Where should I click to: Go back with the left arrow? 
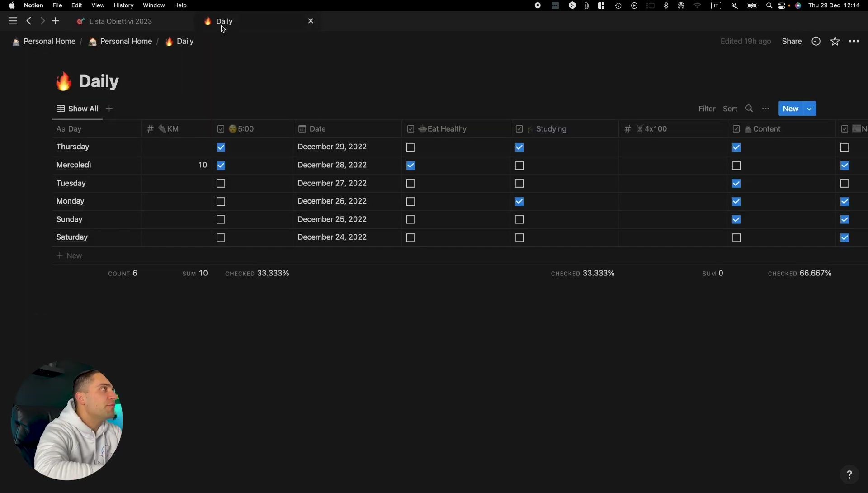point(29,21)
